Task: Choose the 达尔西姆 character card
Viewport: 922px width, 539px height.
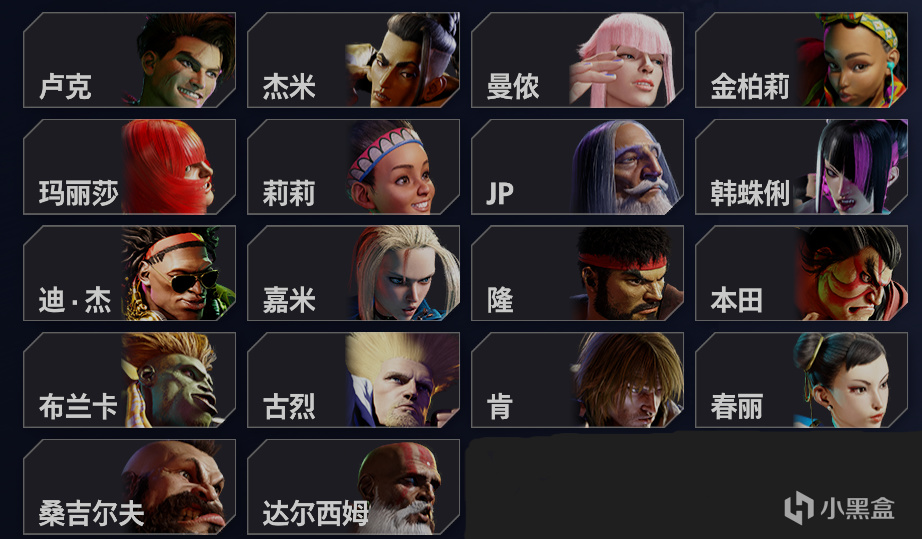Action: point(353,487)
